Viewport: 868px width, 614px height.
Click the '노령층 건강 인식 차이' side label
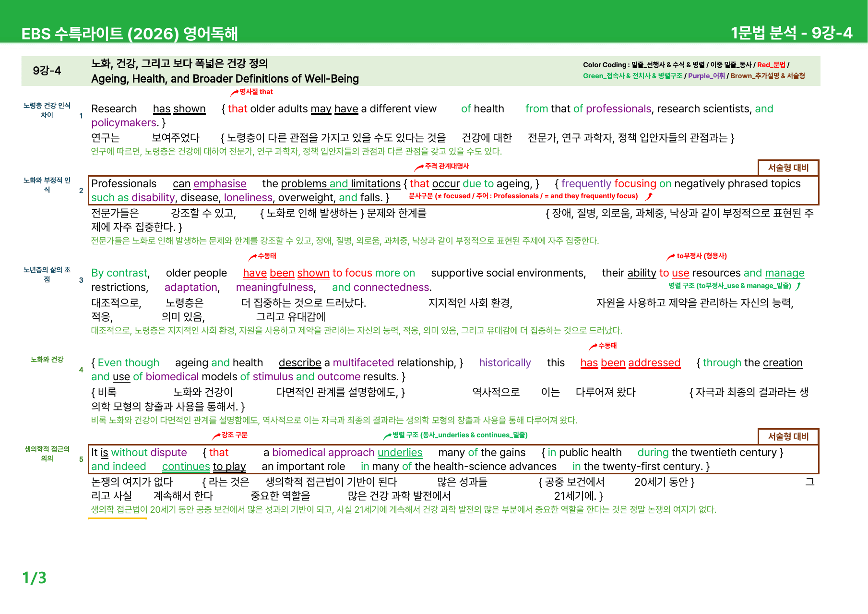click(47, 110)
